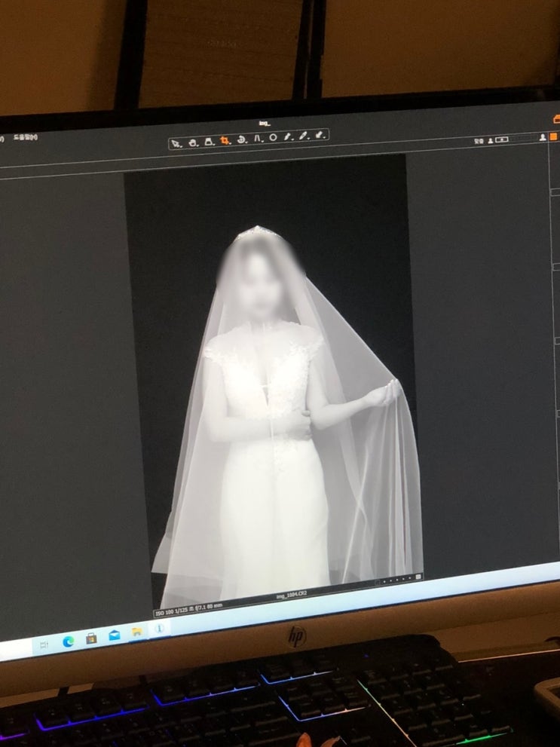Select the pencil-shaped drawing tool
The width and height of the screenshot is (560, 747).
point(303,136)
